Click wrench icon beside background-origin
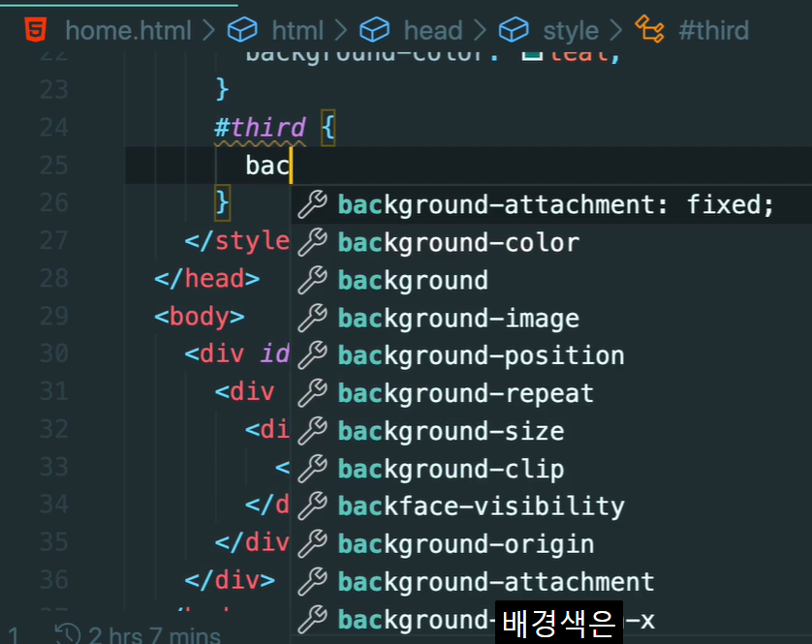Screen dimensions: 812x644 coord(312,543)
